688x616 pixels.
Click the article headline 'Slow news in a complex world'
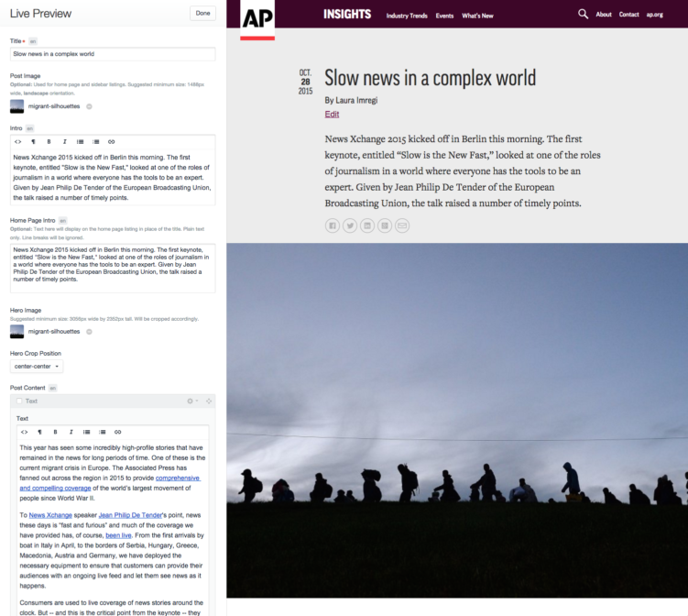430,78
